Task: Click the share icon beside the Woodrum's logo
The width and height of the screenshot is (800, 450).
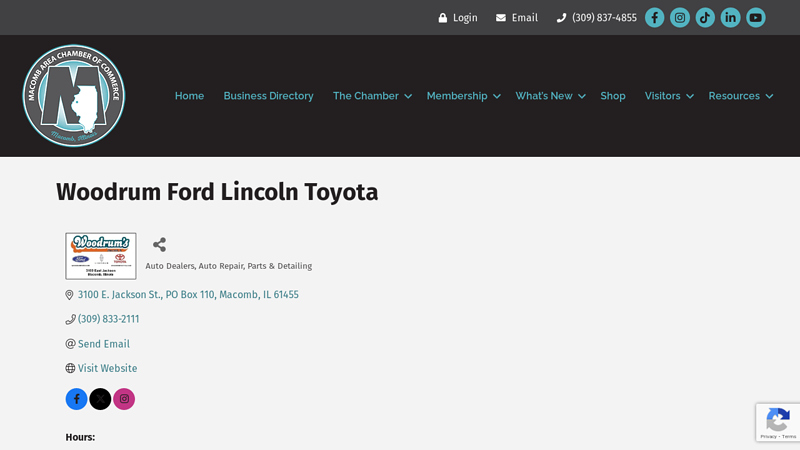Action: click(x=159, y=244)
